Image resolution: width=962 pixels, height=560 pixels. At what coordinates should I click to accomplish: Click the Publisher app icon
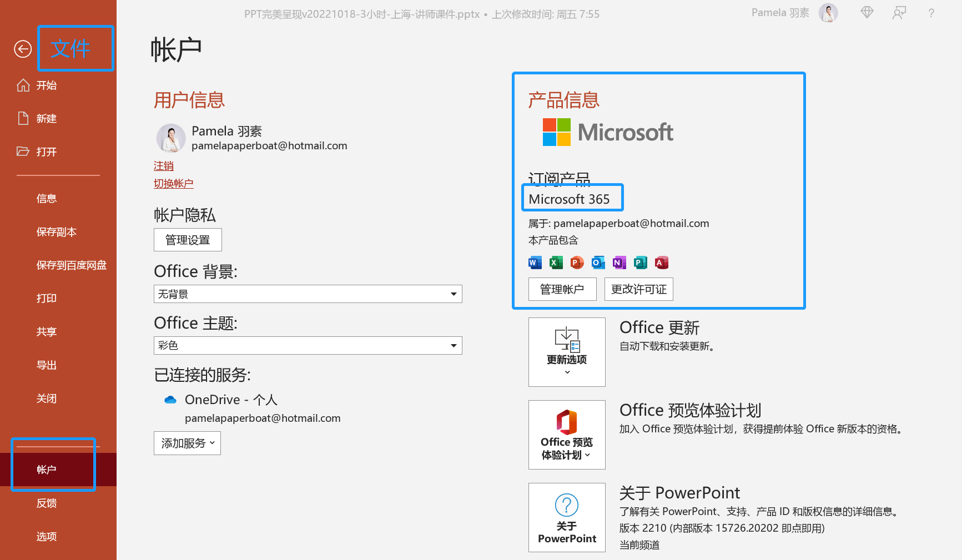(641, 263)
